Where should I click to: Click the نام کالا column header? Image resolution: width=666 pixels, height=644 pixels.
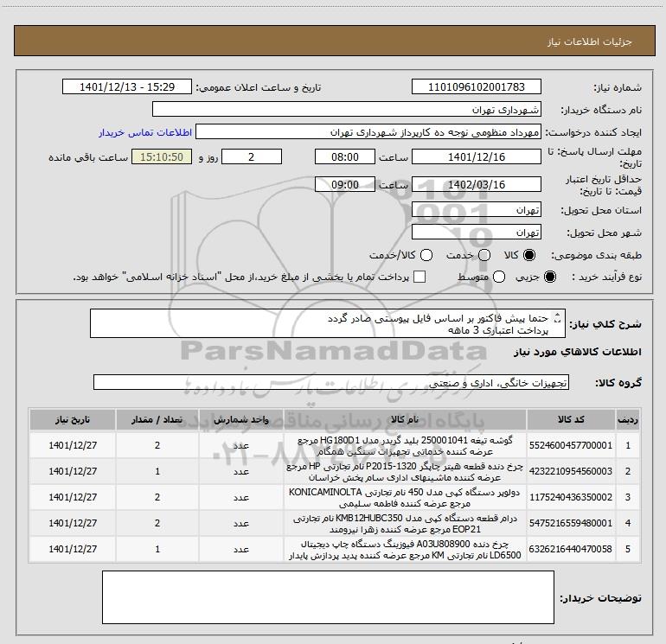[405, 420]
